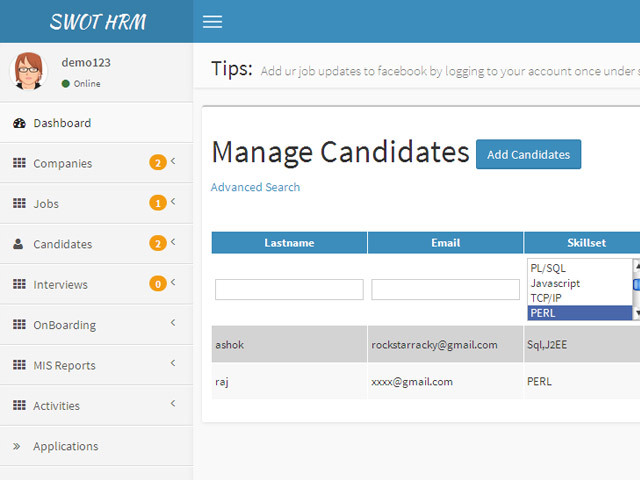Click the Lastname filter input field
Screen dimensions: 640x480
tap(289, 289)
